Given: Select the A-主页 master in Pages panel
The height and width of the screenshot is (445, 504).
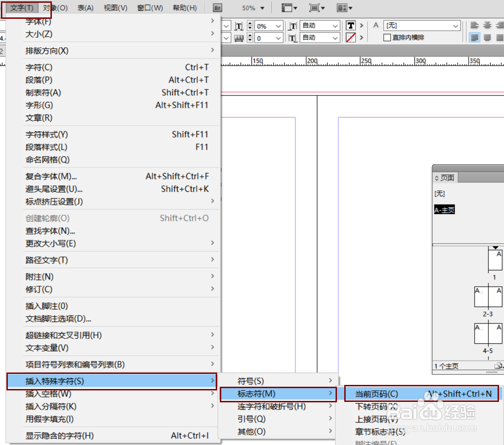Looking at the screenshot, I should (444, 209).
